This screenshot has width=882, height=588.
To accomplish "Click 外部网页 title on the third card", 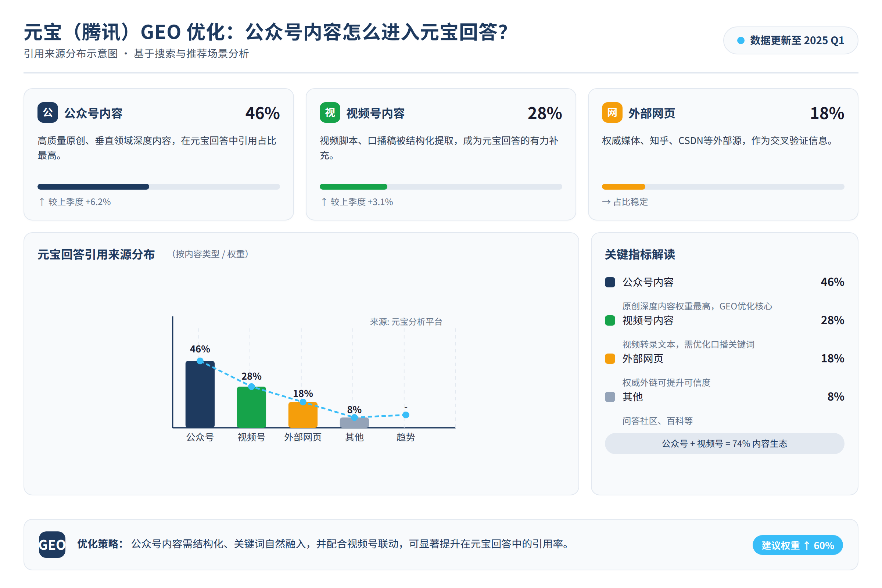I will 652,113.
